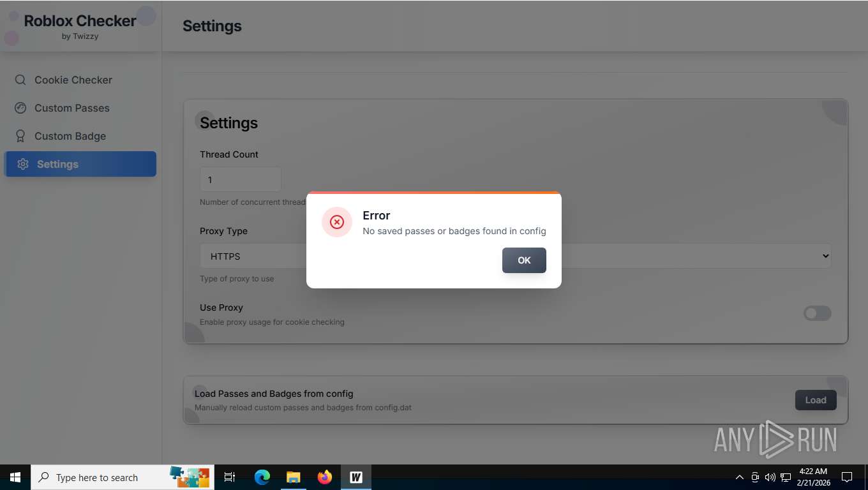The width and height of the screenshot is (868, 490).
Task: Show hidden system tray icons
Action: coord(740,477)
